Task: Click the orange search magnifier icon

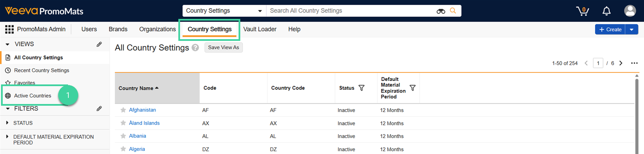Action: (x=453, y=11)
